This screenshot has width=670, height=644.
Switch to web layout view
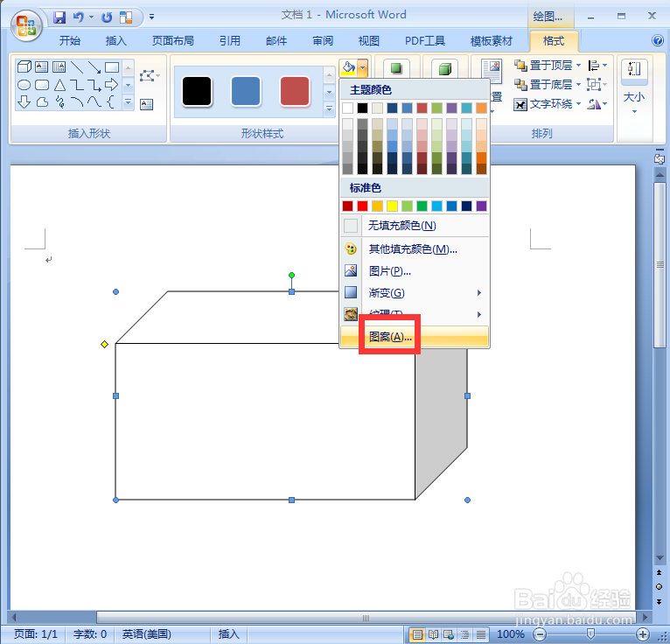tap(449, 634)
